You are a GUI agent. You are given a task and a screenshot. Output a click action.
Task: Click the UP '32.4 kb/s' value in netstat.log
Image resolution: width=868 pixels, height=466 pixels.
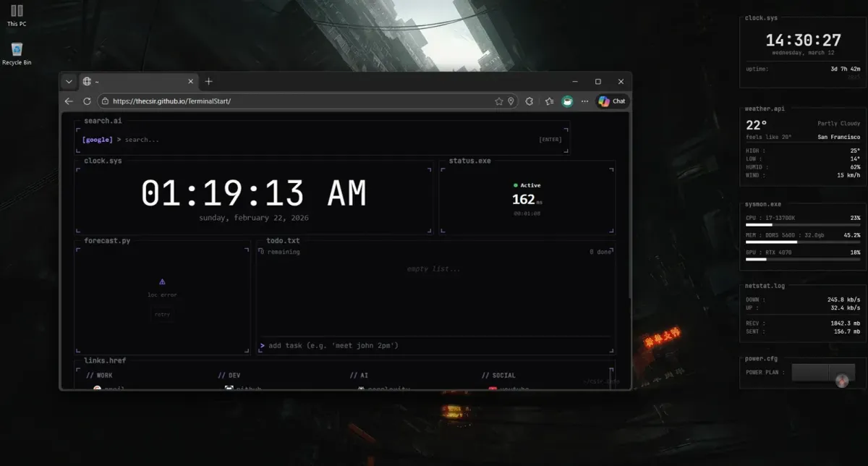coord(846,308)
